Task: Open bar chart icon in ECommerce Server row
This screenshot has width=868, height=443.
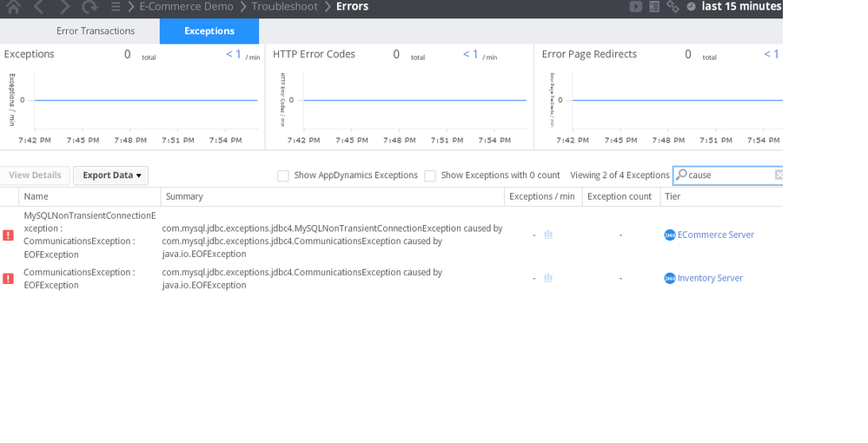Action: click(548, 235)
